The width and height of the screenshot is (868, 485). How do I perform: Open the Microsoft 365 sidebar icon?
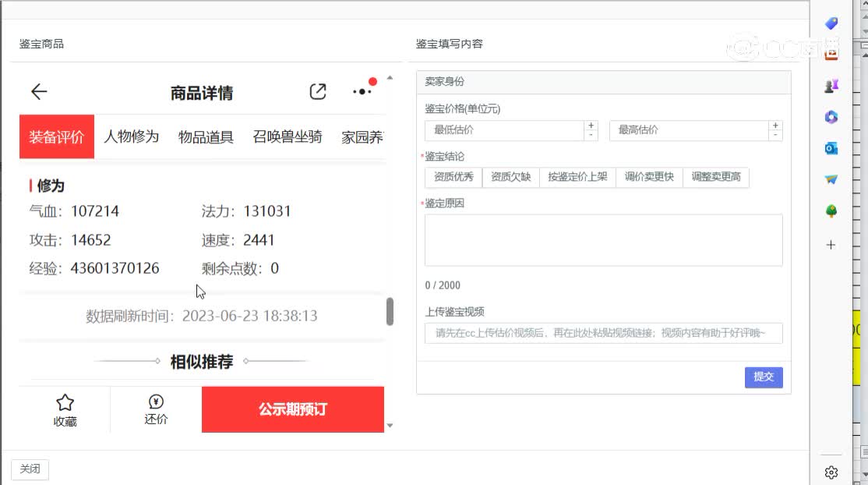click(831, 117)
